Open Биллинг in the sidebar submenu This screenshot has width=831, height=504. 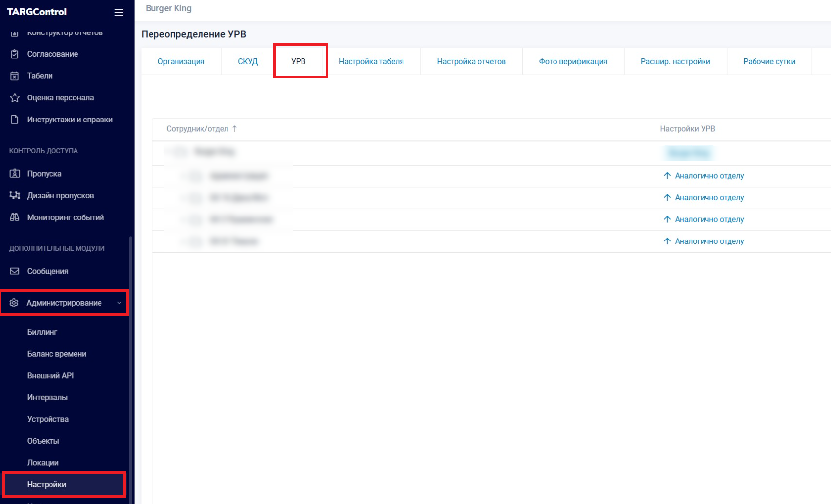pos(42,332)
